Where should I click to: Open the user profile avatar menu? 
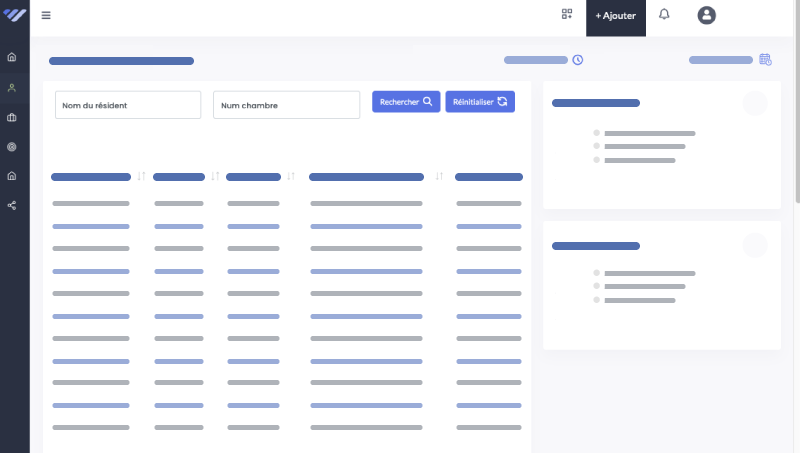(707, 15)
